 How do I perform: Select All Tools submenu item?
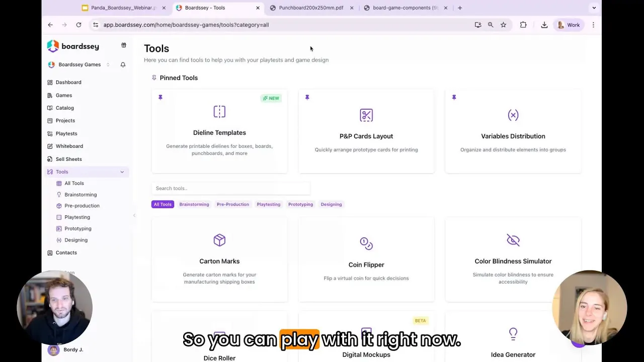(74, 184)
